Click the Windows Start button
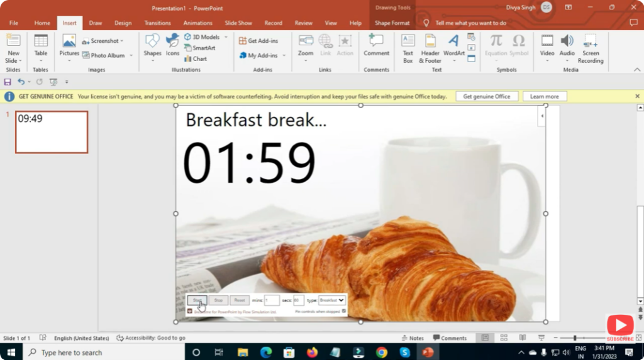The height and width of the screenshot is (360, 644). pos(11,352)
